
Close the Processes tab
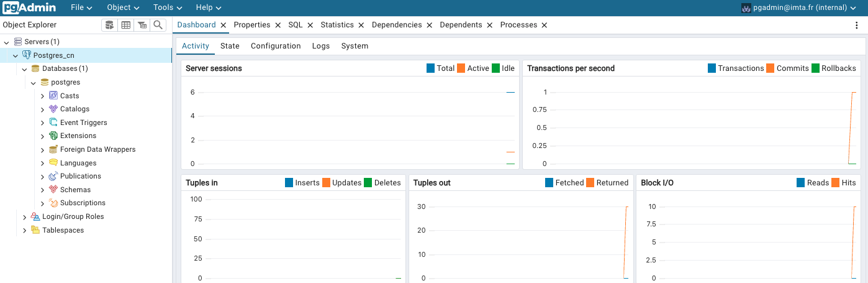(x=545, y=26)
